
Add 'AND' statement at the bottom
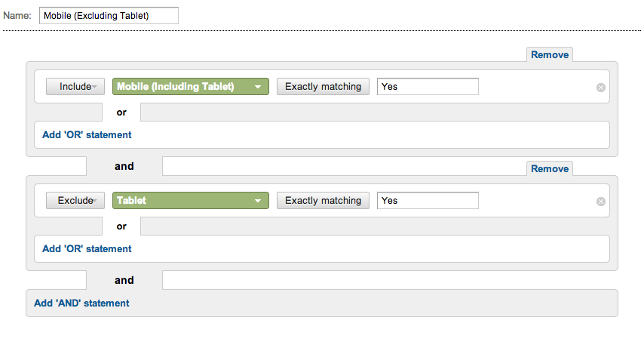click(81, 303)
